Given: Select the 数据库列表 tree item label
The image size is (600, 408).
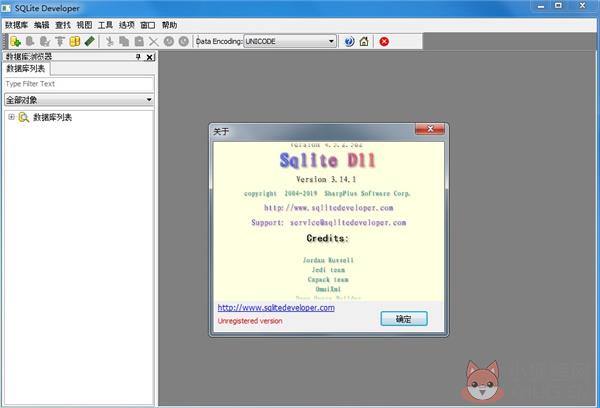Looking at the screenshot, I should [52, 117].
